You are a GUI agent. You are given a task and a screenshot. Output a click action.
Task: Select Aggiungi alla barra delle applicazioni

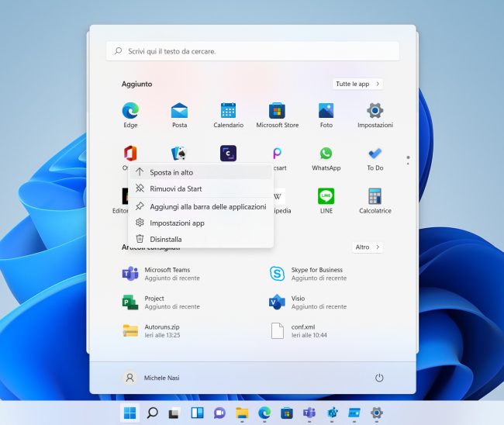pos(201,206)
